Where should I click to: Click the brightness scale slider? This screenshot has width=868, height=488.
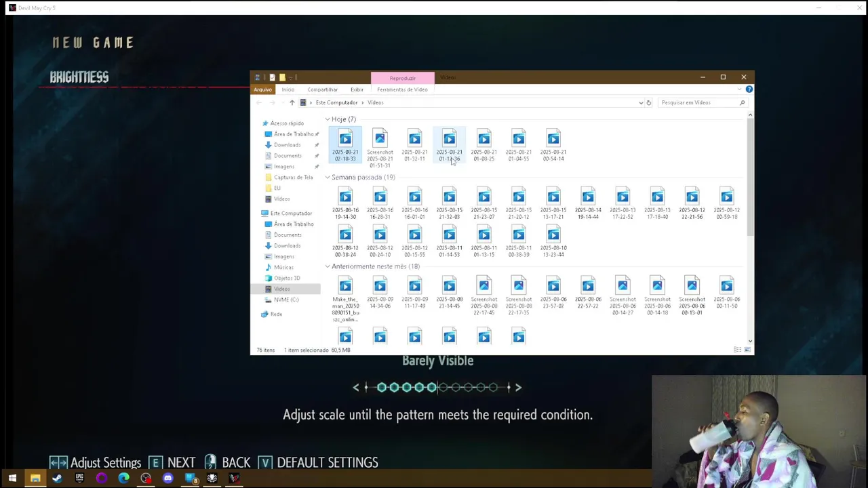point(437,387)
